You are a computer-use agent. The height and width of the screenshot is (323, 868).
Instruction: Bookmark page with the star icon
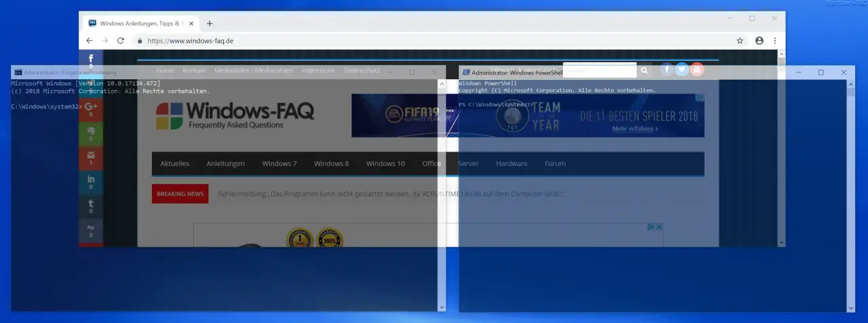click(x=740, y=41)
